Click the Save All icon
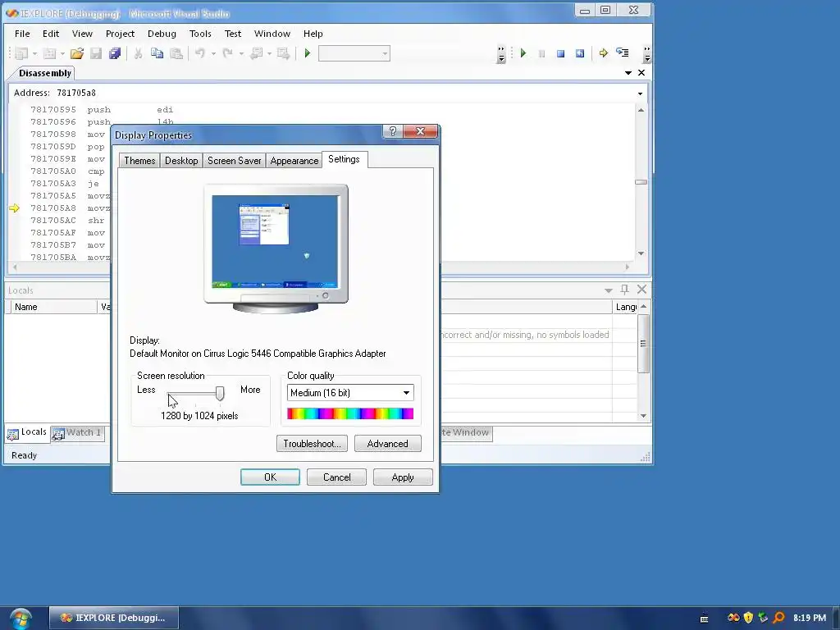This screenshot has width=840, height=630. pyautogui.click(x=115, y=53)
